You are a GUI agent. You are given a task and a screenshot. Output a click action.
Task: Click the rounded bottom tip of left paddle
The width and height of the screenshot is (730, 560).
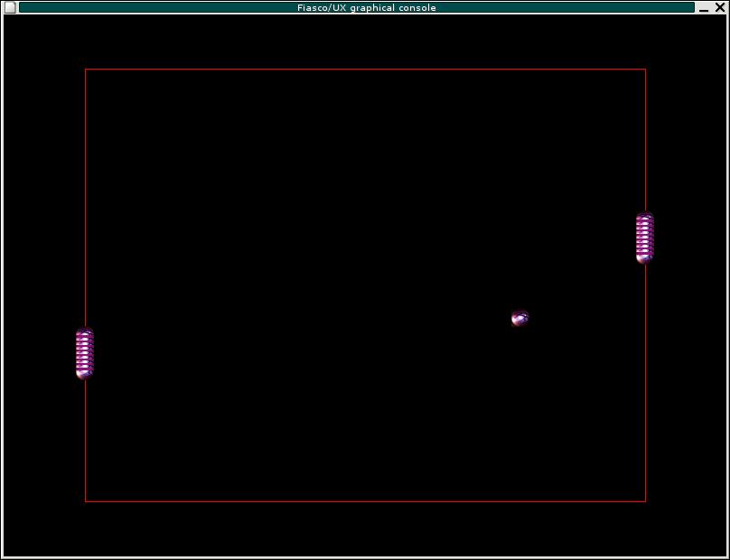pyautogui.click(x=85, y=374)
